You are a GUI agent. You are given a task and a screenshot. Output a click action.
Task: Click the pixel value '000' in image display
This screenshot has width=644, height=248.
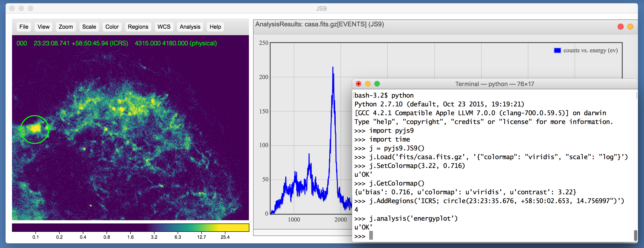[22, 43]
